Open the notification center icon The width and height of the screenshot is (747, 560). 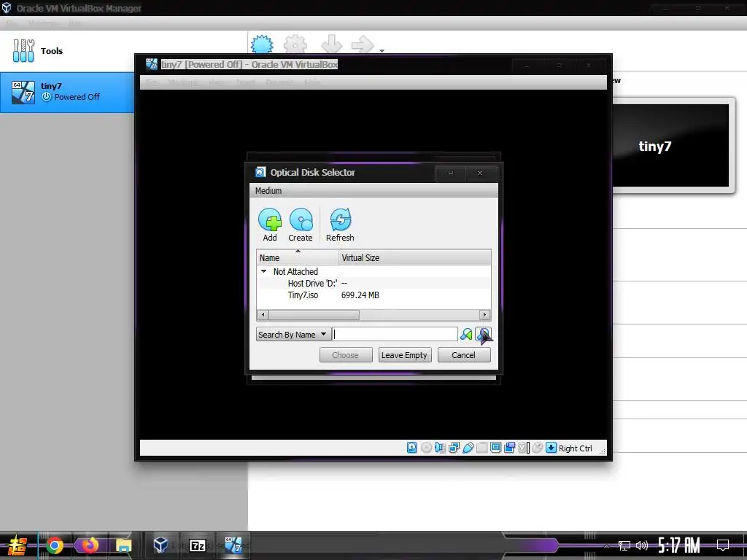tap(723, 545)
